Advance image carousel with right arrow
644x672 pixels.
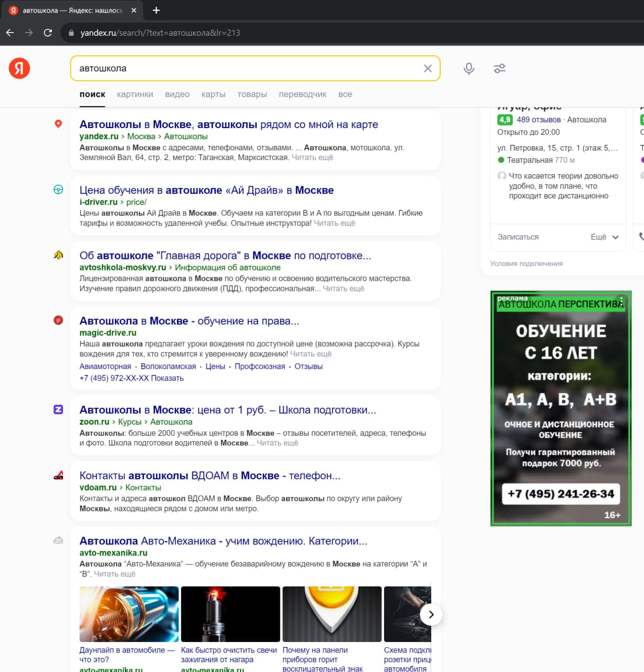point(431,614)
